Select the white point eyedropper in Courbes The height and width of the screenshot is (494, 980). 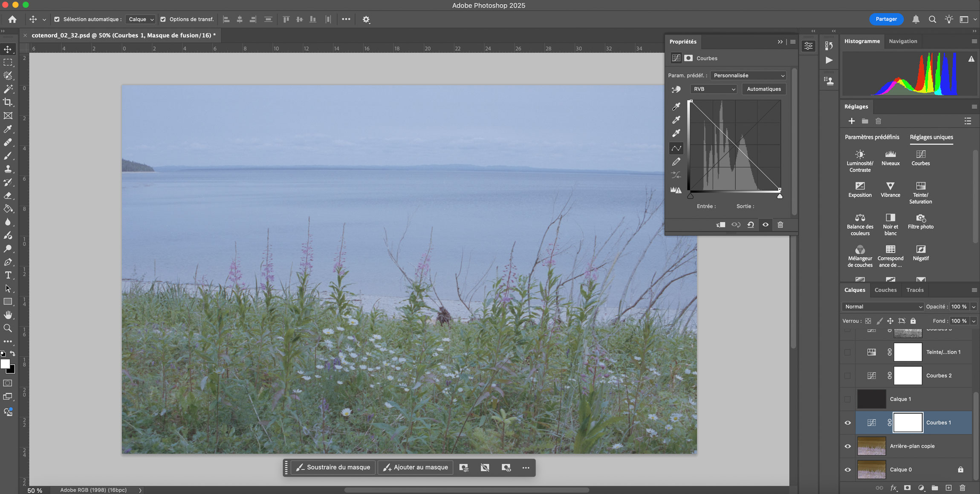pyautogui.click(x=676, y=133)
